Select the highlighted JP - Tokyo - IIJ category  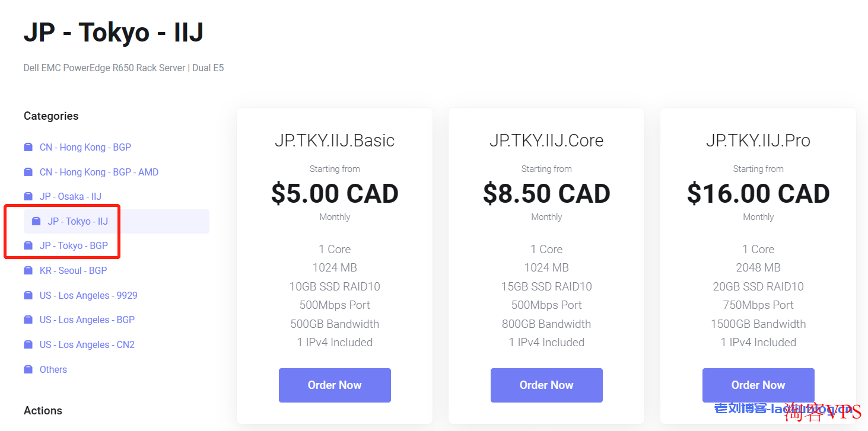pyautogui.click(x=116, y=221)
